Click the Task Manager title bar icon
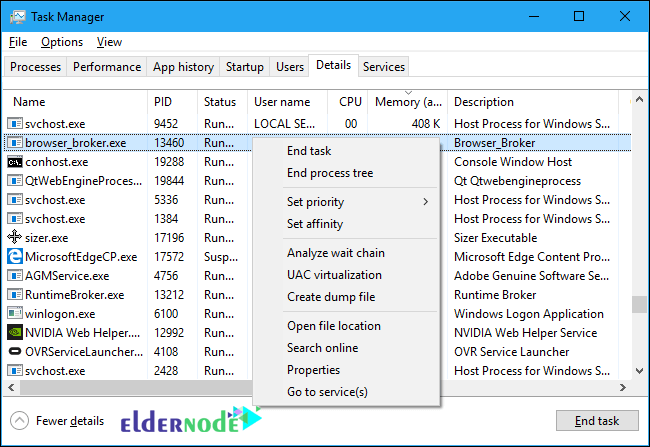Viewport: 650px width, 447px height. 17,17
